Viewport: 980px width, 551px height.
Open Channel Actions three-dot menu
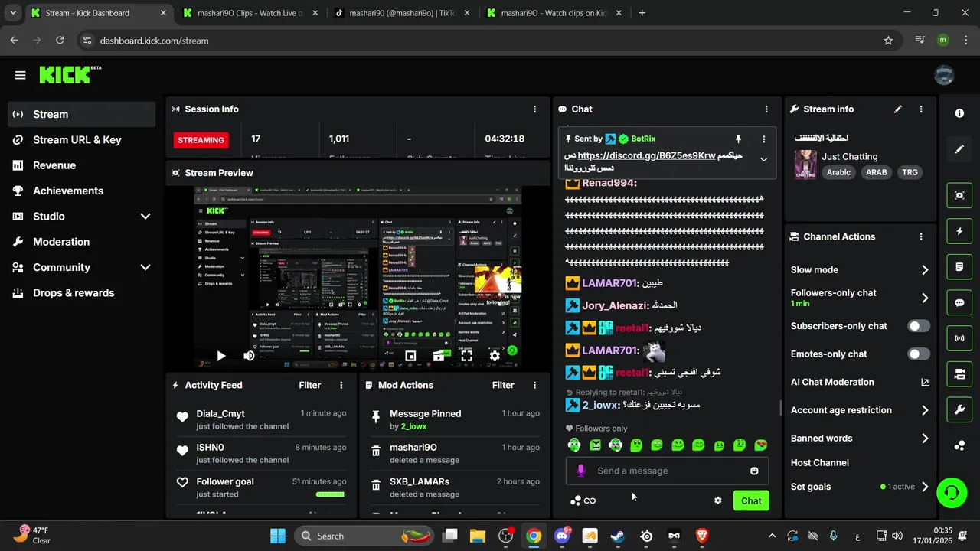921,237
